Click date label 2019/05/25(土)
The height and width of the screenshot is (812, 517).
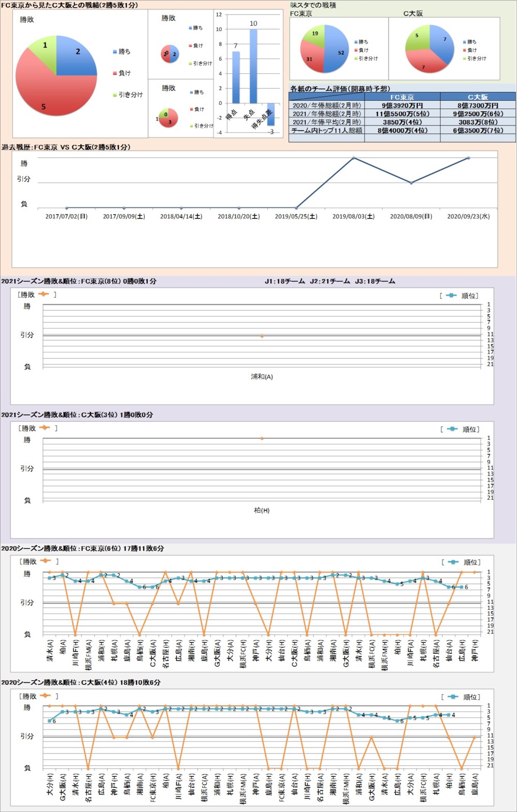coord(296,217)
